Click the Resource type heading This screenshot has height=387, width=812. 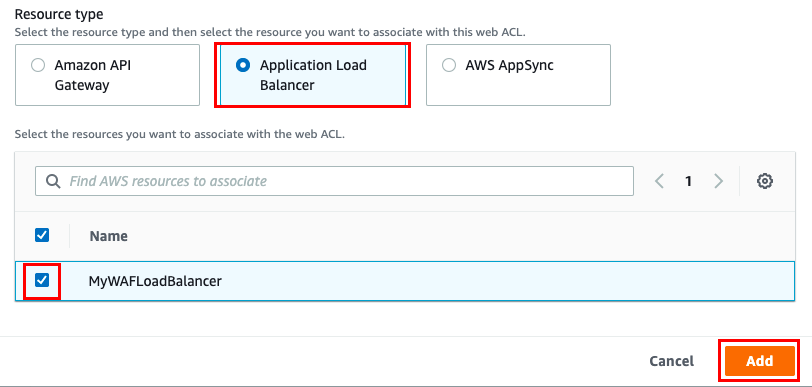click(x=59, y=14)
